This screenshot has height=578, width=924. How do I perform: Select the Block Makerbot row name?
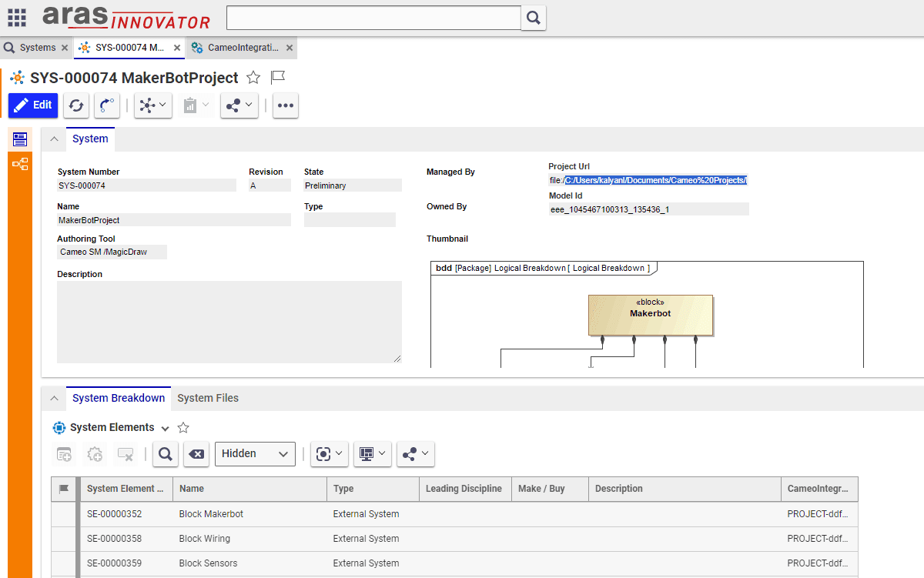click(211, 514)
